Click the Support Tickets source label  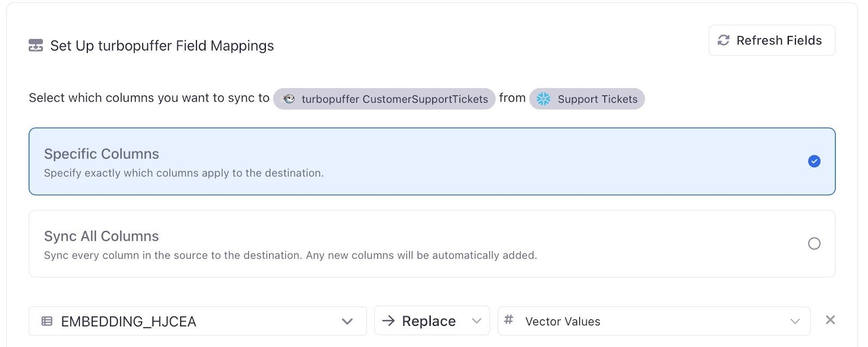(x=597, y=99)
